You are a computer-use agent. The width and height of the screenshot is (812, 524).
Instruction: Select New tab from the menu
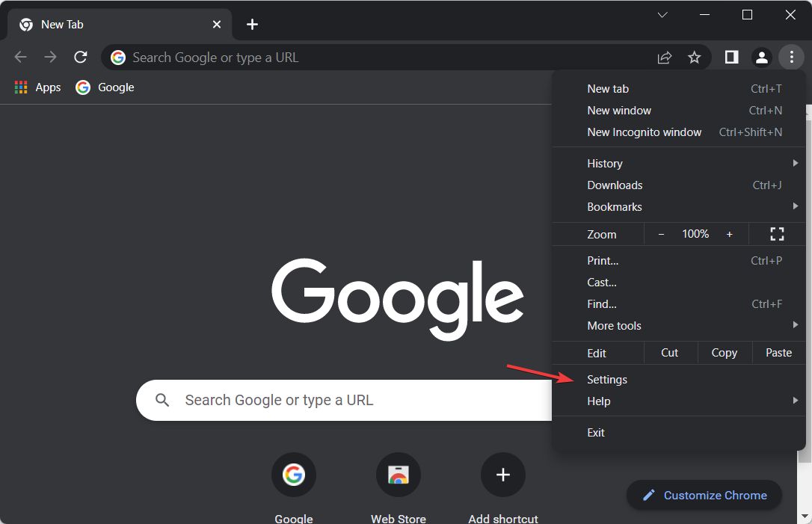[x=678, y=89]
